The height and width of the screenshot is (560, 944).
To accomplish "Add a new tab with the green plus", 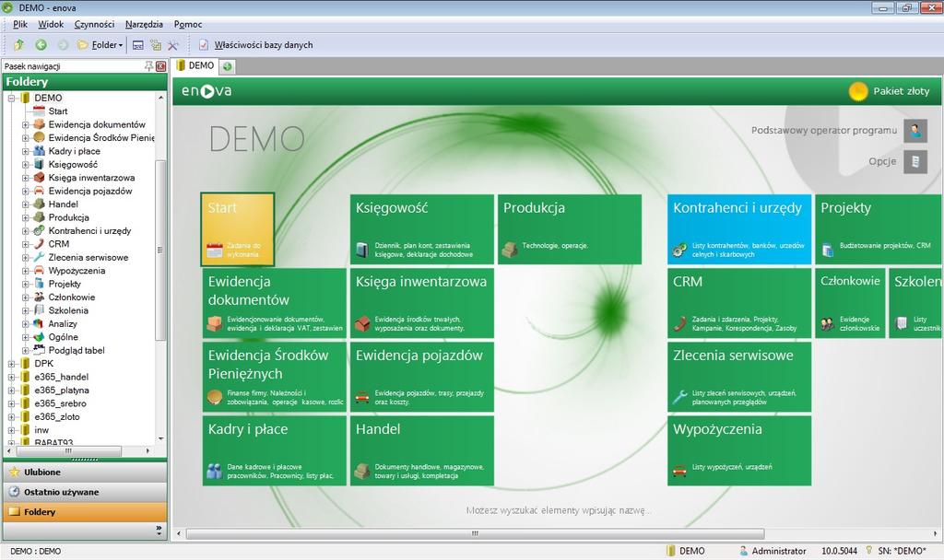I will [228, 66].
